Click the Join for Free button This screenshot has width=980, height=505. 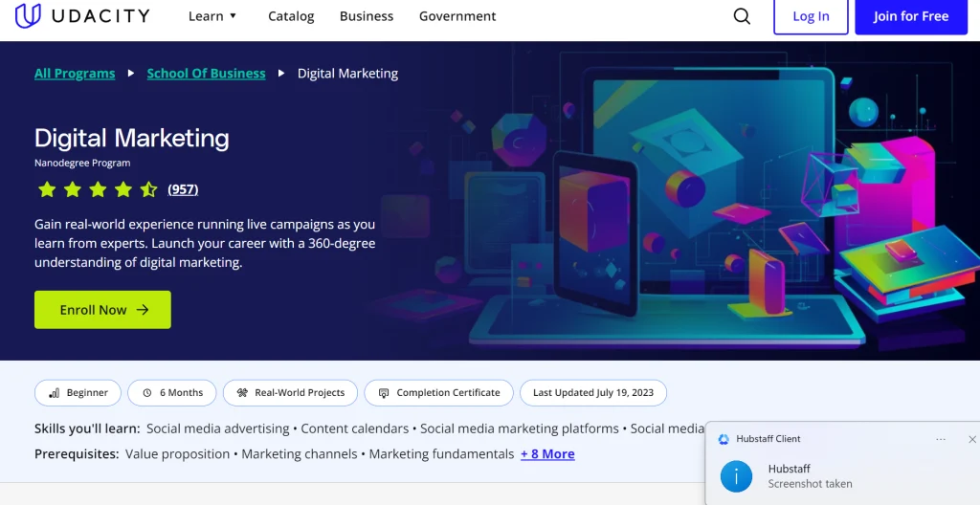point(911,17)
